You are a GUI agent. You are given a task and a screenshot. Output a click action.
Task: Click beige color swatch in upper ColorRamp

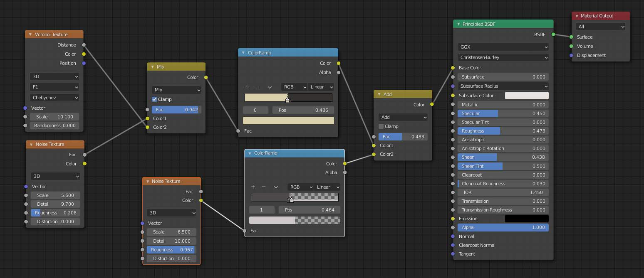pos(288,121)
